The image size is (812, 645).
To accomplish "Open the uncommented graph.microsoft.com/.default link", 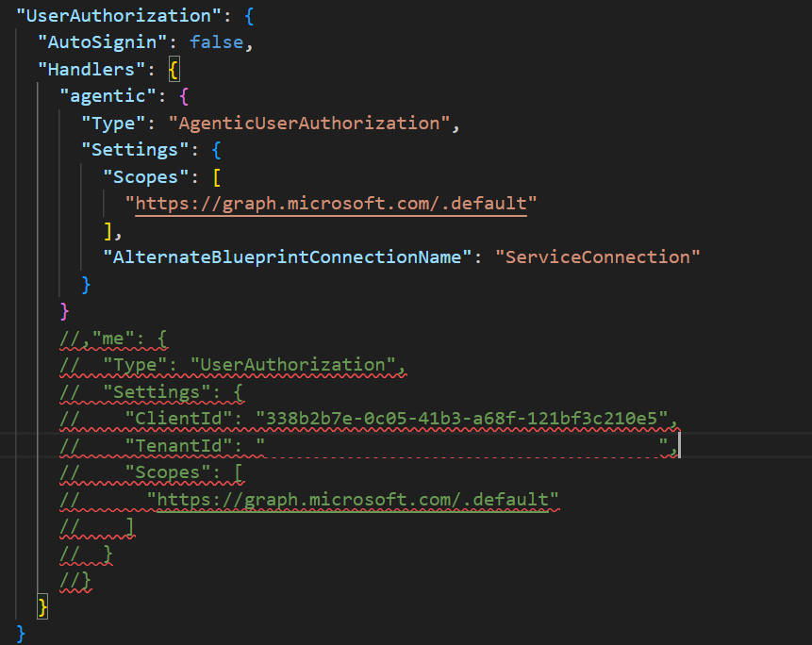I will [x=336, y=203].
